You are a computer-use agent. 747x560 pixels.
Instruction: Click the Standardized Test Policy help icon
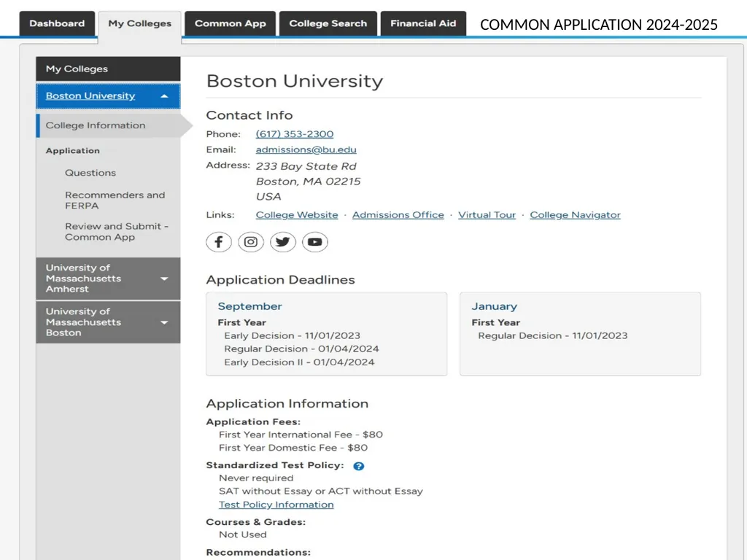[x=359, y=466]
